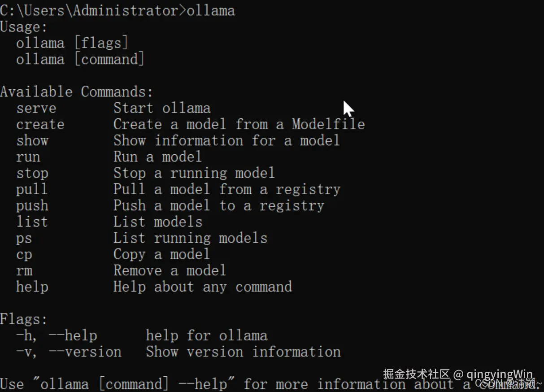Click the 'ps' command entry

[x=24, y=238]
